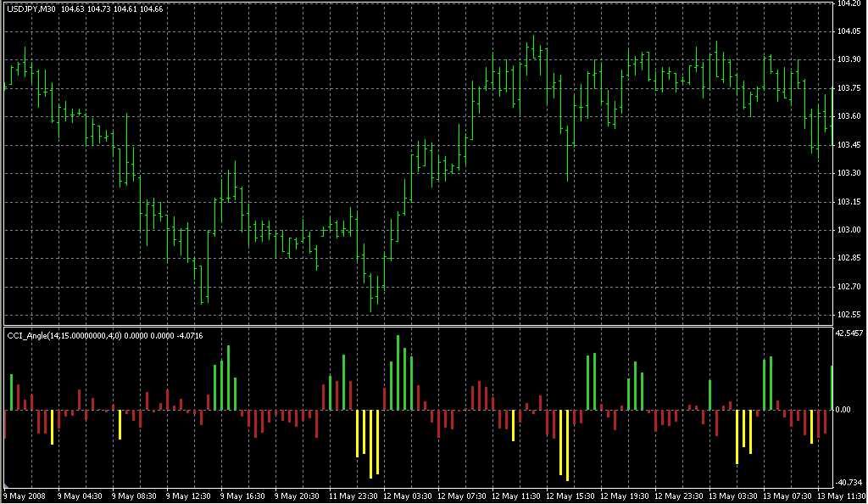Click the 12 May 19:30 time label
The height and width of the screenshot is (504, 868).
point(625,496)
